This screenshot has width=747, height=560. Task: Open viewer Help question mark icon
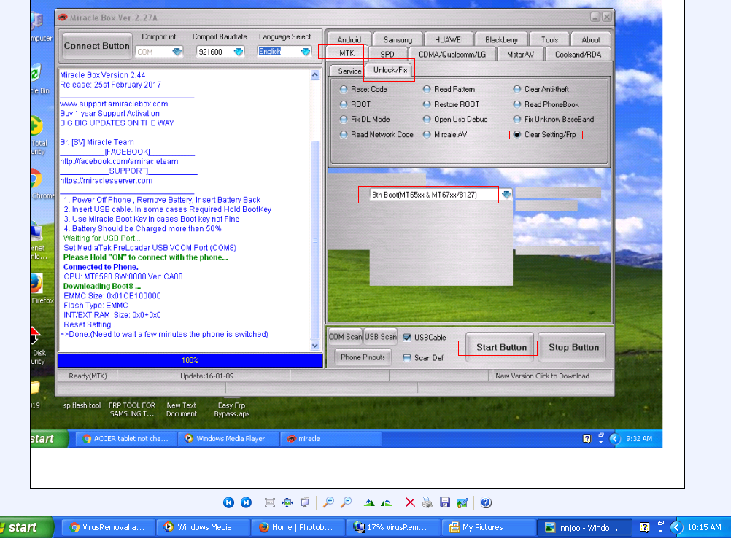[487, 502]
